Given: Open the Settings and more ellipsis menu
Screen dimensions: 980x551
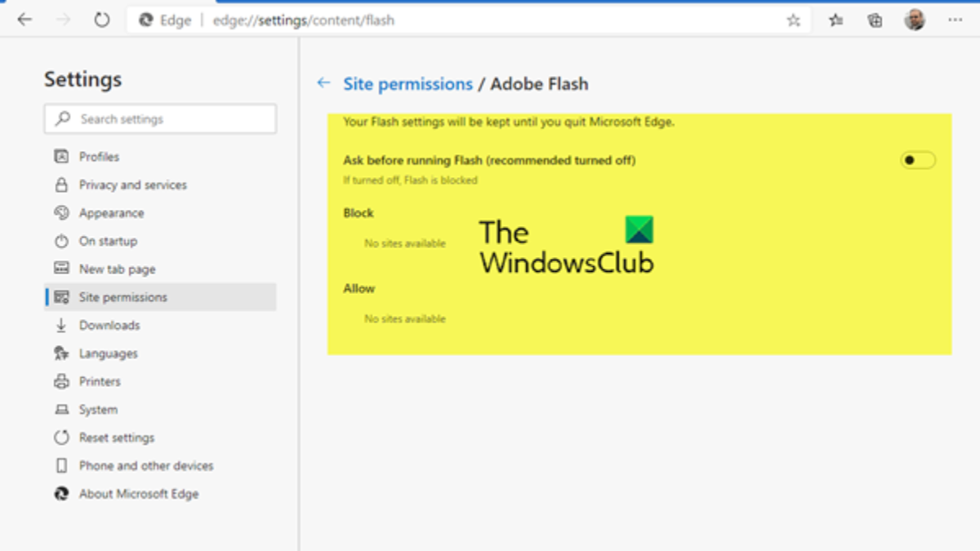Looking at the screenshot, I should click(x=955, y=20).
